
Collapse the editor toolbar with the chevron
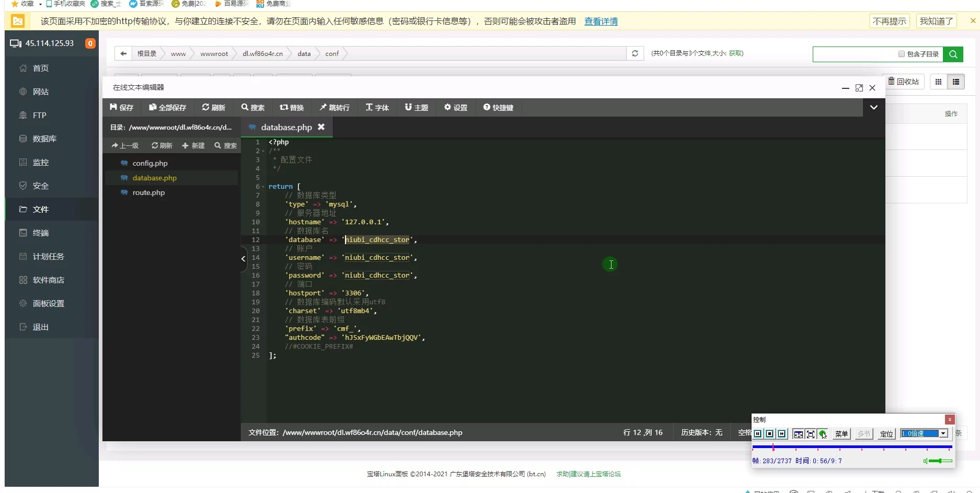coord(873,107)
